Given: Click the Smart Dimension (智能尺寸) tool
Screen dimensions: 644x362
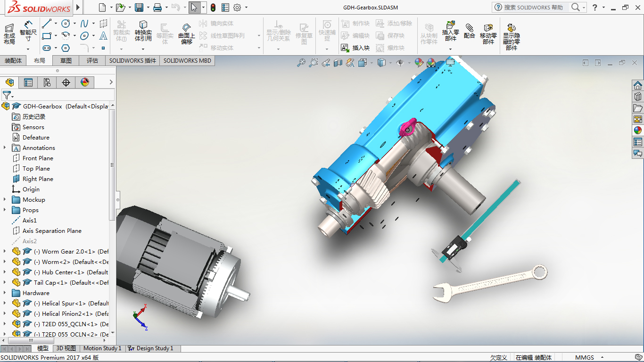Looking at the screenshot, I should (x=28, y=31).
